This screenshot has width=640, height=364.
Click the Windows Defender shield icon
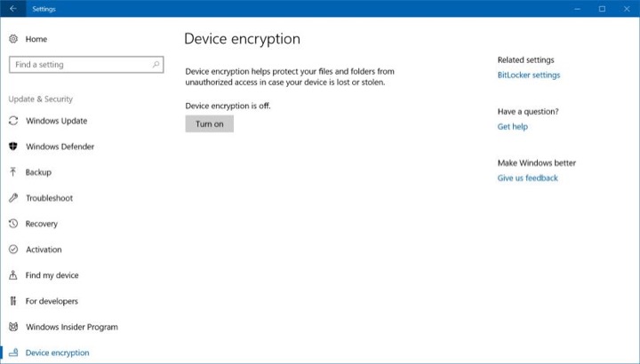(13, 146)
